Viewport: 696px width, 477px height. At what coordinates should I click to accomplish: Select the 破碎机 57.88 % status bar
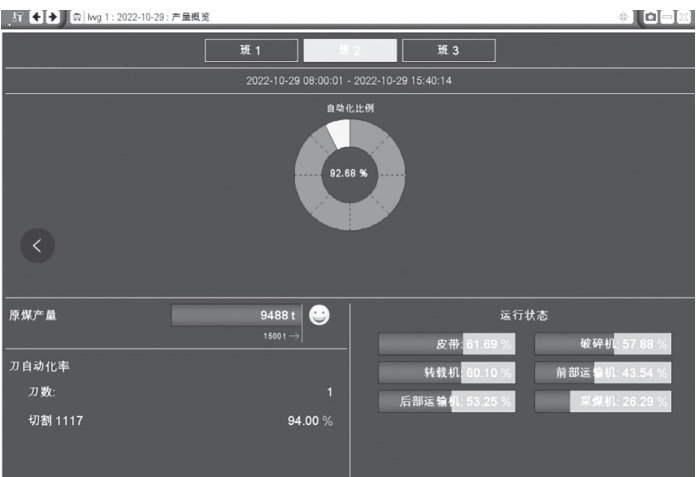click(602, 345)
